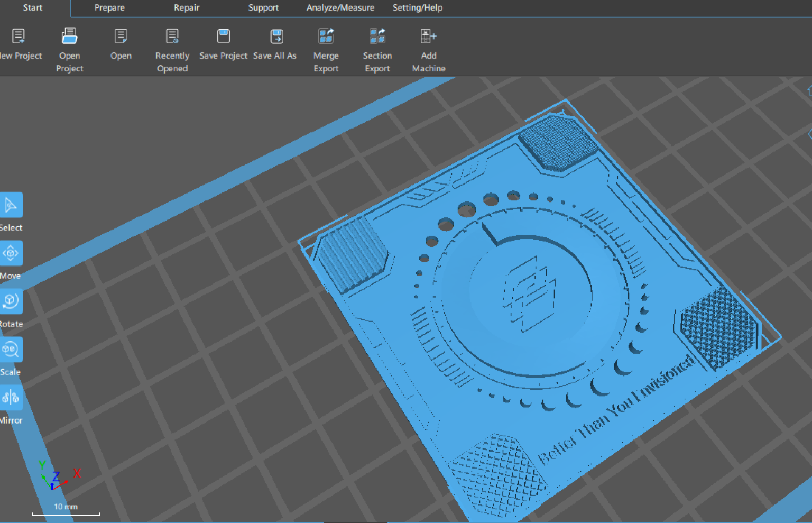Pick the Rotate tool
Image resolution: width=812 pixels, height=523 pixels.
click(11, 301)
